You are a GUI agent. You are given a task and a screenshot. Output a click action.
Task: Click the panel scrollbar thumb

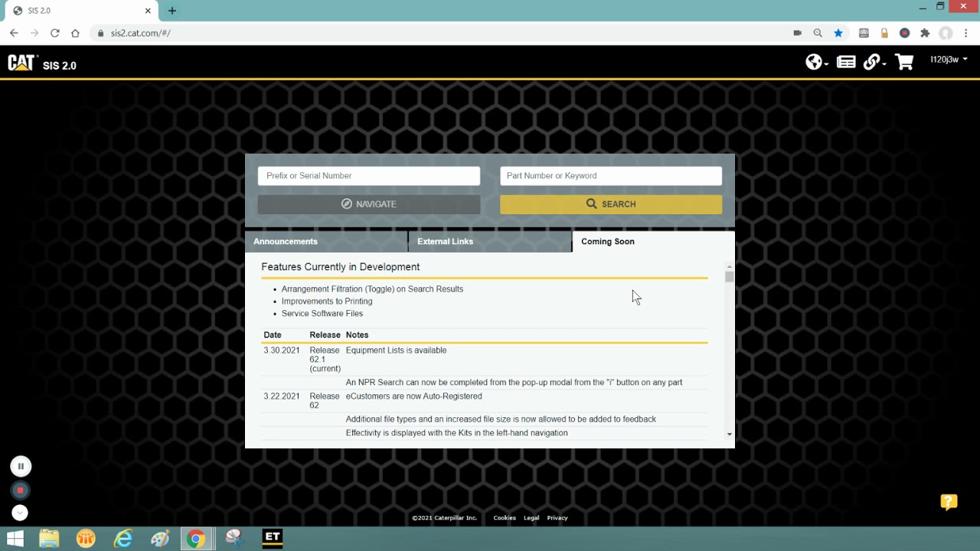click(x=729, y=277)
